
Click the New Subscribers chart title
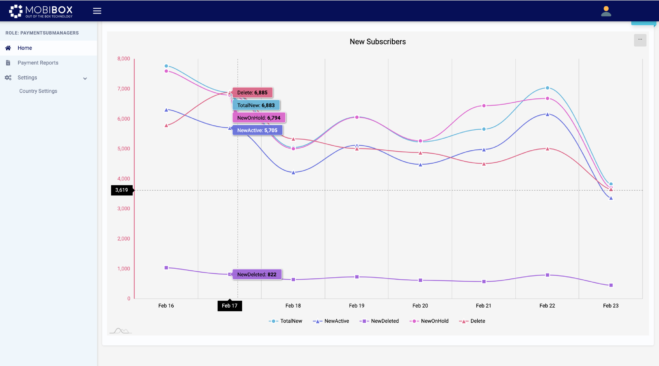click(377, 42)
